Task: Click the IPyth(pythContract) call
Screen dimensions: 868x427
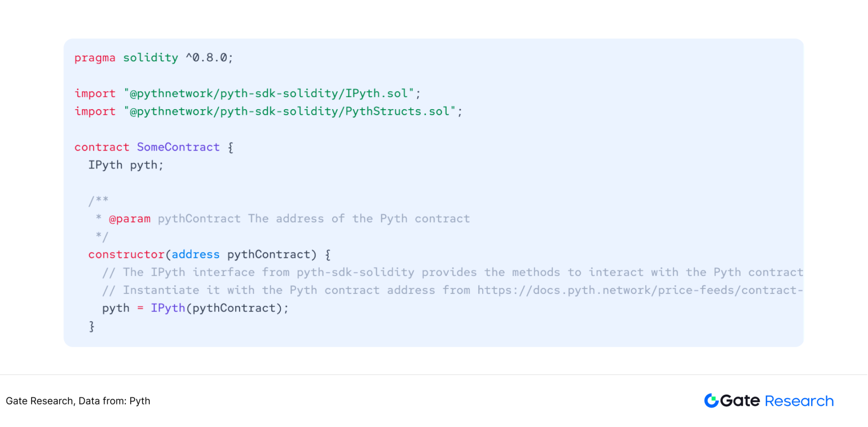Action: pos(219,308)
